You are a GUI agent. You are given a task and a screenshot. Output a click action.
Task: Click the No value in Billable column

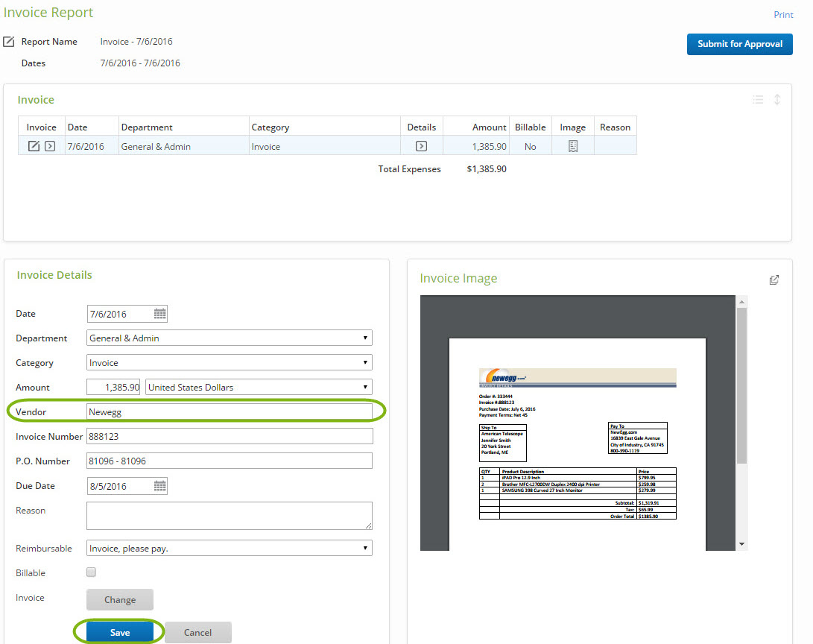tap(530, 147)
